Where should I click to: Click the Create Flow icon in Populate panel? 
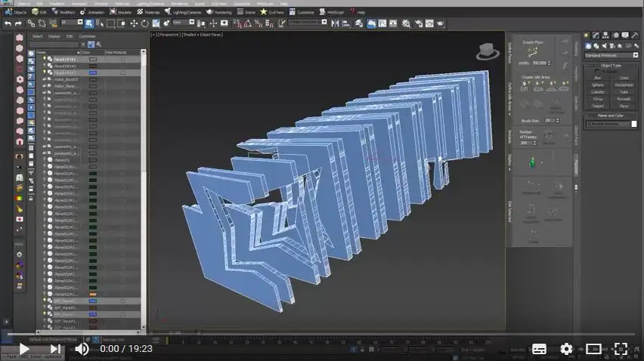click(x=533, y=52)
